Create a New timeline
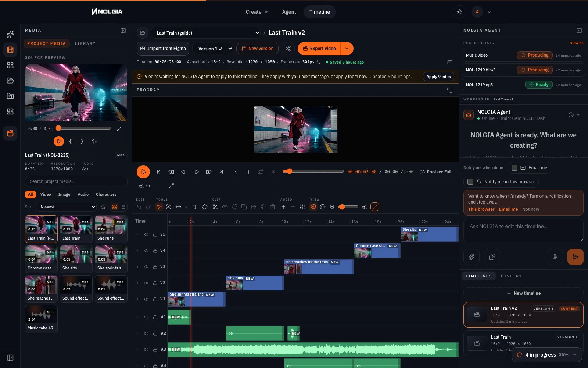This screenshot has height=368, width=588. [523, 293]
